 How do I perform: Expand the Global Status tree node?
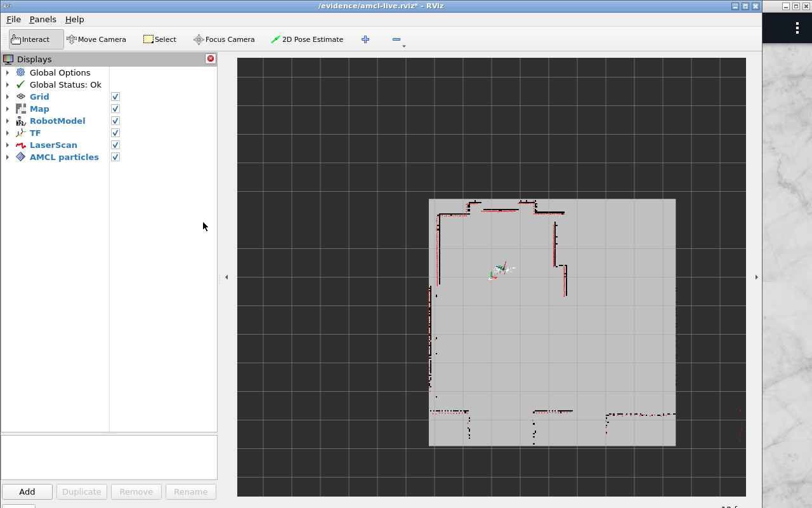(8, 84)
